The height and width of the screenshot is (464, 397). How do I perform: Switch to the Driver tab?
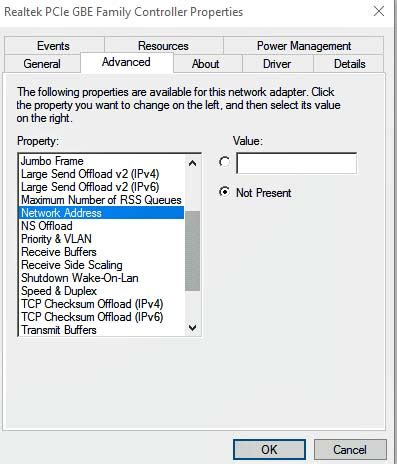coord(278,63)
